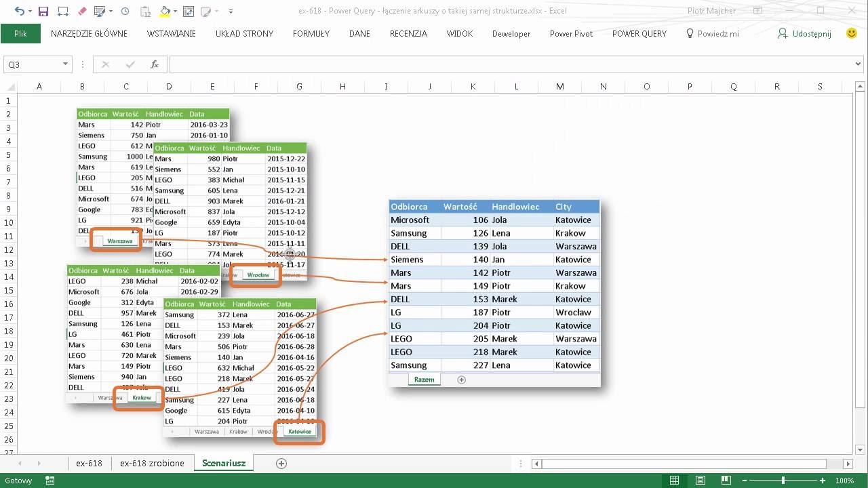868x488 pixels.
Task: Select row 3 header
Action: point(8,127)
